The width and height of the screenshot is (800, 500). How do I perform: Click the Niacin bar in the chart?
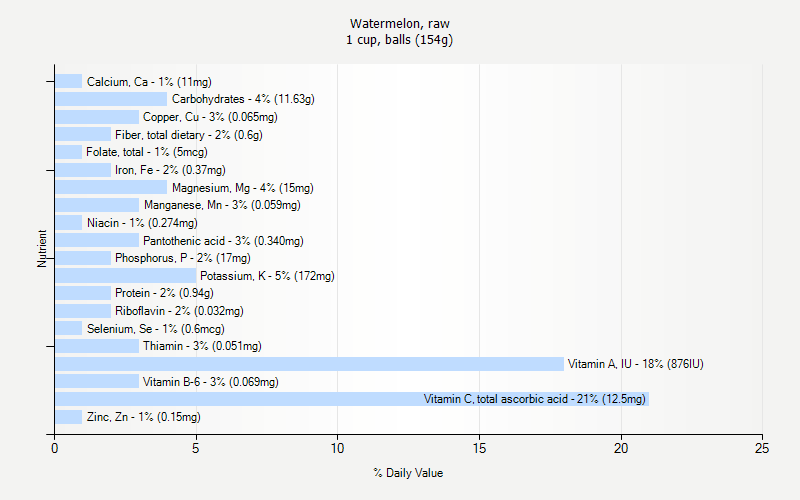coord(68,223)
